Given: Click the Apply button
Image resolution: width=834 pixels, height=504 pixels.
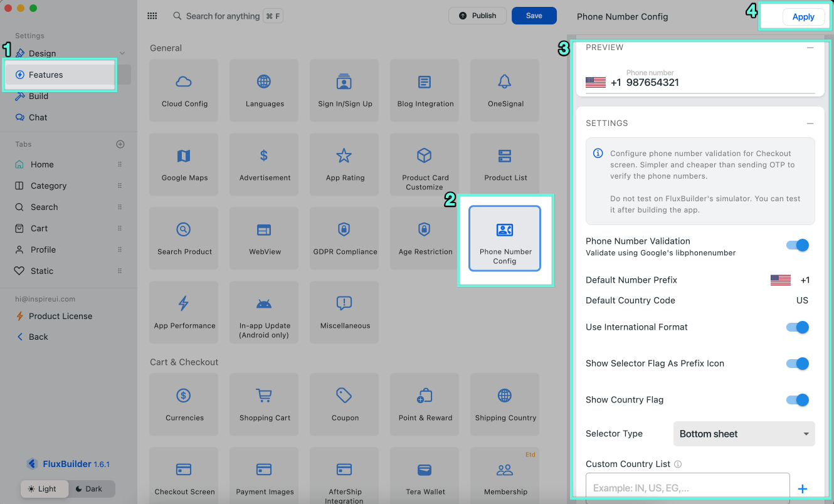Looking at the screenshot, I should 803,17.
